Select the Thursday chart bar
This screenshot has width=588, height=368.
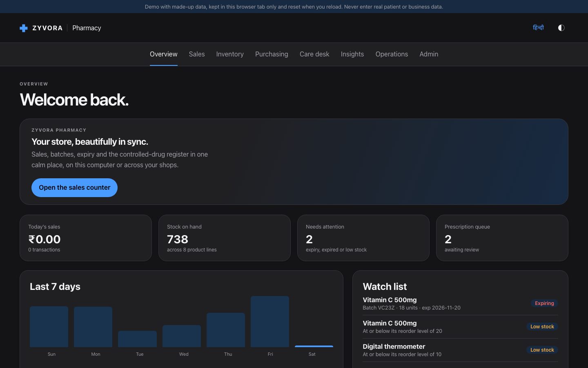click(x=226, y=330)
